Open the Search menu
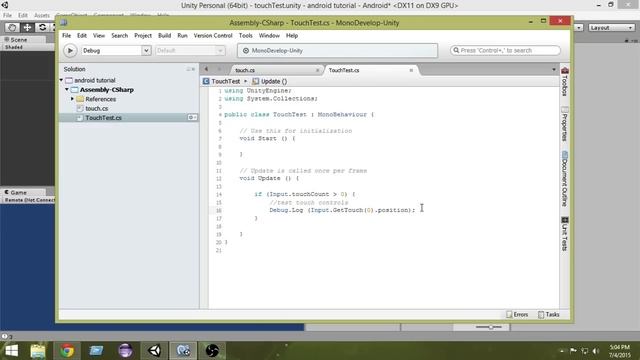This screenshot has height=360, width=640. coord(120,36)
